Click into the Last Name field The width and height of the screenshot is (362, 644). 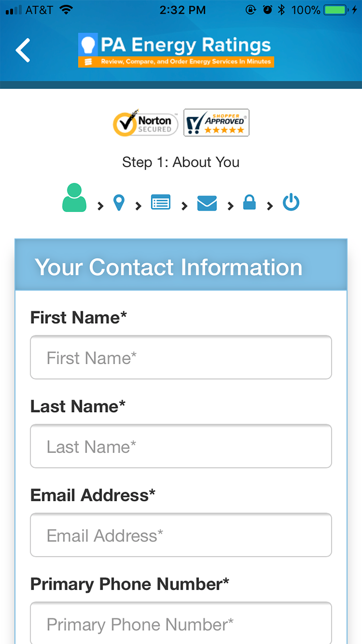(x=181, y=446)
